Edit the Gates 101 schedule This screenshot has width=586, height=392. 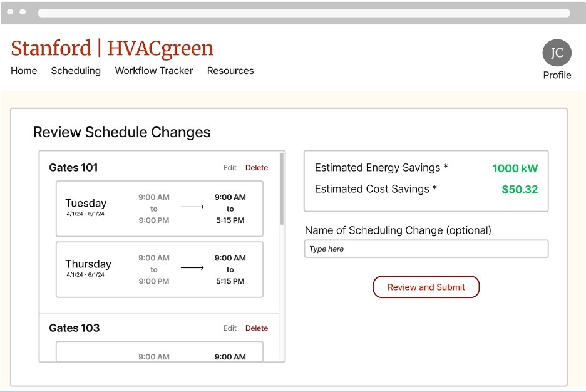pos(230,168)
